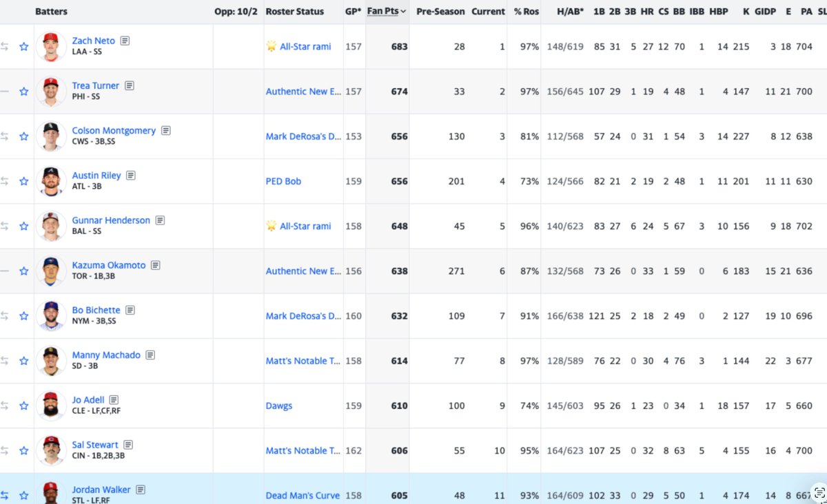Click Matt's Notable team link in Sal Stewart's row

point(303,450)
